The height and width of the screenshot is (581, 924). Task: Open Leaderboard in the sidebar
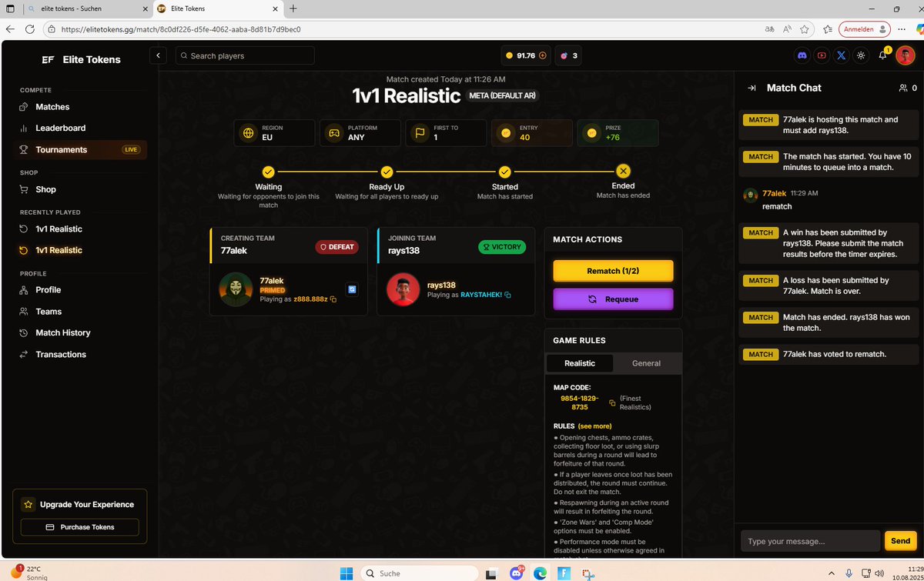60,128
